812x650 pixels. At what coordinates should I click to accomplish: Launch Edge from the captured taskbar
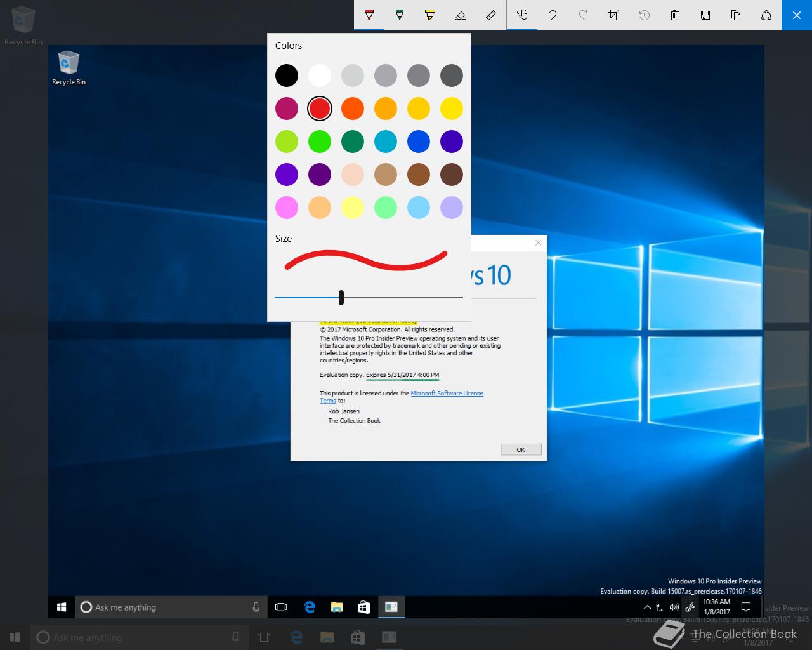(310, 607)
